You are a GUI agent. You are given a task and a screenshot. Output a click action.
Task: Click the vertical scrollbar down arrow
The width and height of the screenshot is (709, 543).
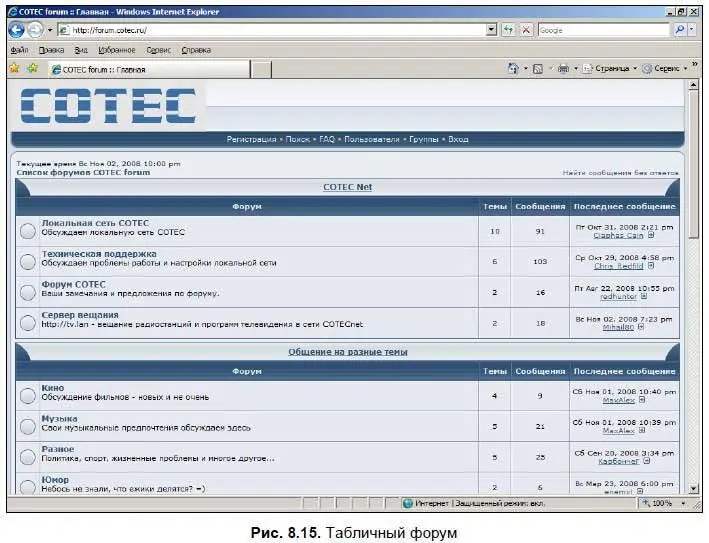[x=693, y=489]
